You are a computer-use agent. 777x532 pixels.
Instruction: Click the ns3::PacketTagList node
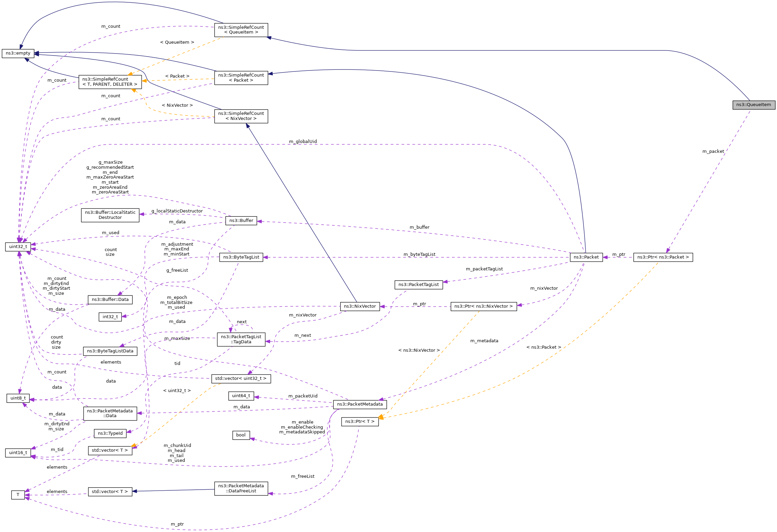click(418, 285)
